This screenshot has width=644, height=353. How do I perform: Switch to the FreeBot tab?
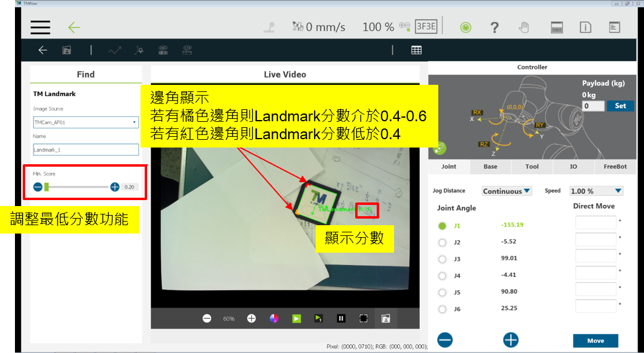(615, 167)
